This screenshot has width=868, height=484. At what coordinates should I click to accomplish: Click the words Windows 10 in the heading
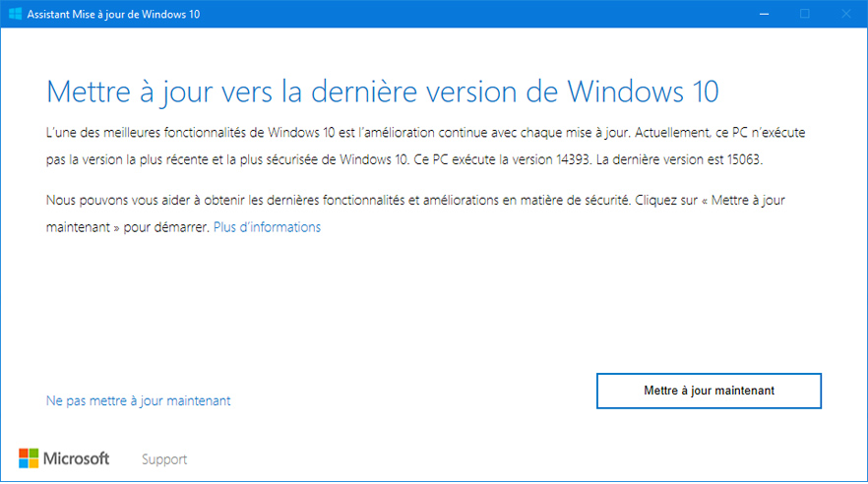643,91
